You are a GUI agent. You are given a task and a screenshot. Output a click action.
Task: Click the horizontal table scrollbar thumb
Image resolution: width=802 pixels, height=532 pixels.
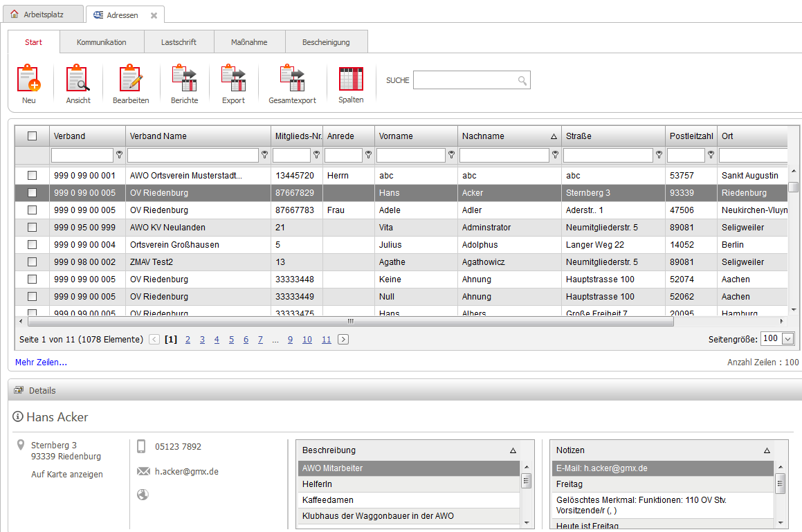(x=350, y=321)
